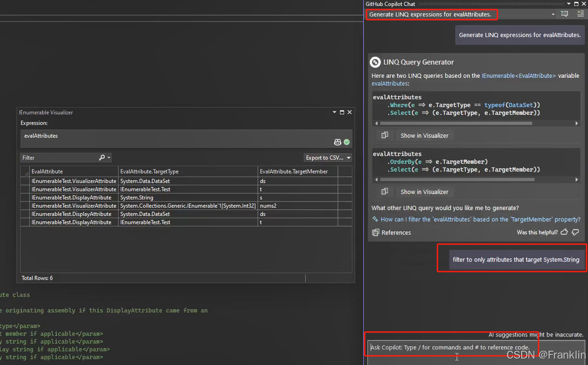Expand the References section in chat
The image size is (588, 365).
tap(392, 233)
